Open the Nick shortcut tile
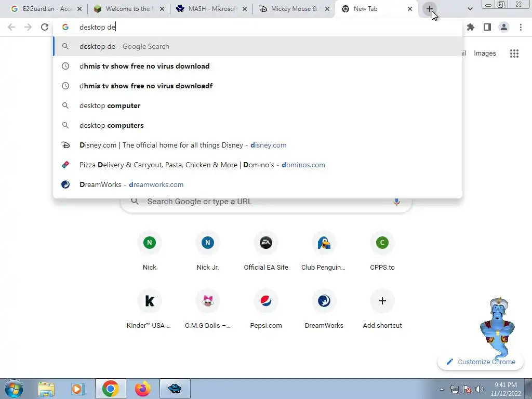The width and height of the screenshot is (532, 399). (x=149, y=251)
